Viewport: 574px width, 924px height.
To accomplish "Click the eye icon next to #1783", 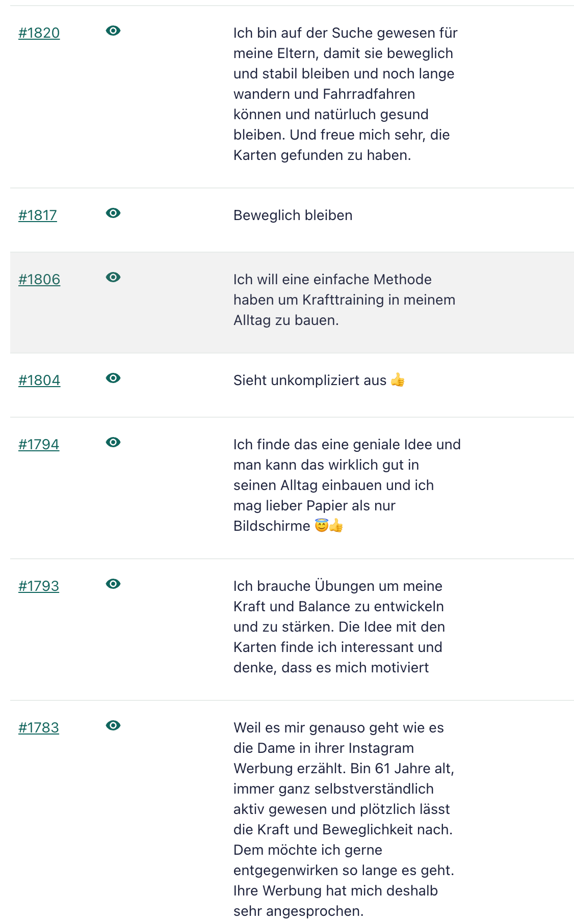I will coord(113,726).
